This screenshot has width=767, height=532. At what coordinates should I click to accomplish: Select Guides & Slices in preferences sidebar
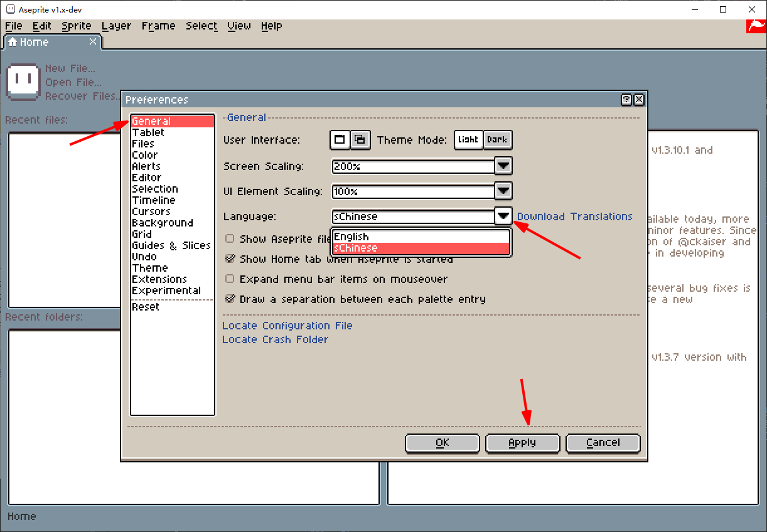(173, 245)
